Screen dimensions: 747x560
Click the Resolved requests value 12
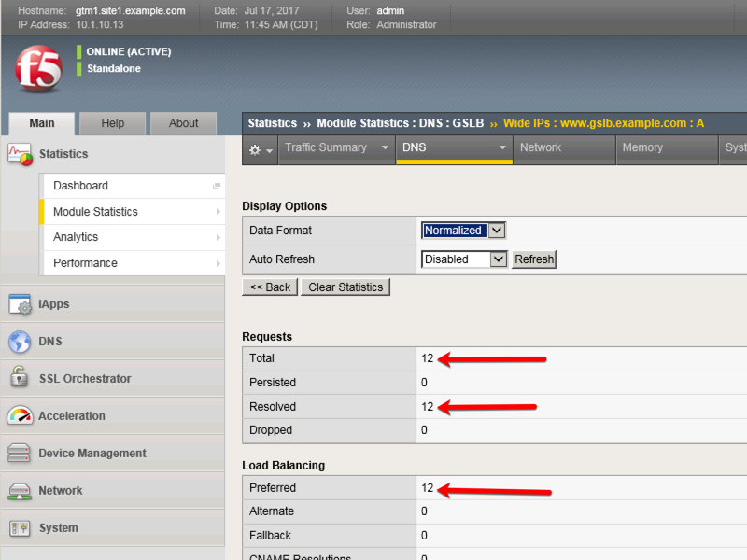pos(428,407)
